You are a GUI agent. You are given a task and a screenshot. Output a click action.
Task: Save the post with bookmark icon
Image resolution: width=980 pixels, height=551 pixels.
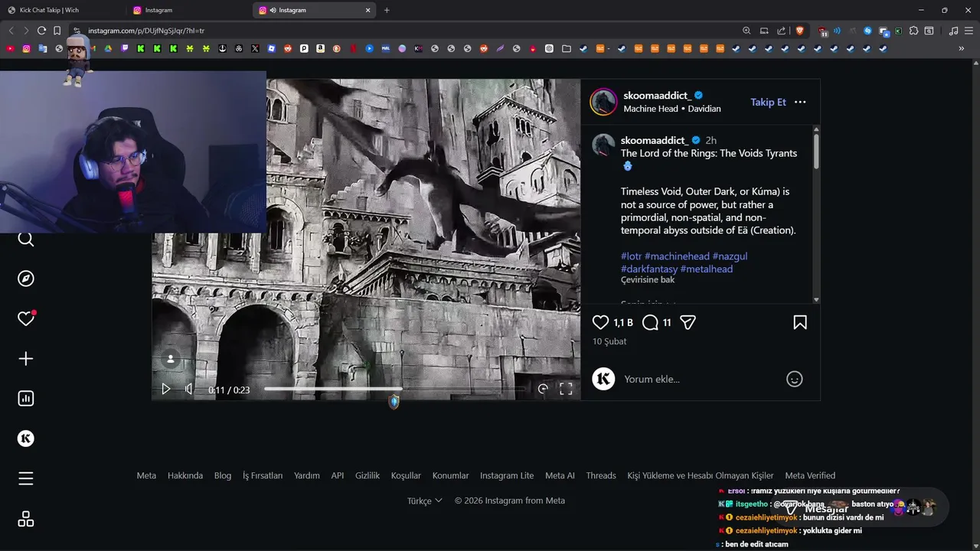(x=800, y=323)
